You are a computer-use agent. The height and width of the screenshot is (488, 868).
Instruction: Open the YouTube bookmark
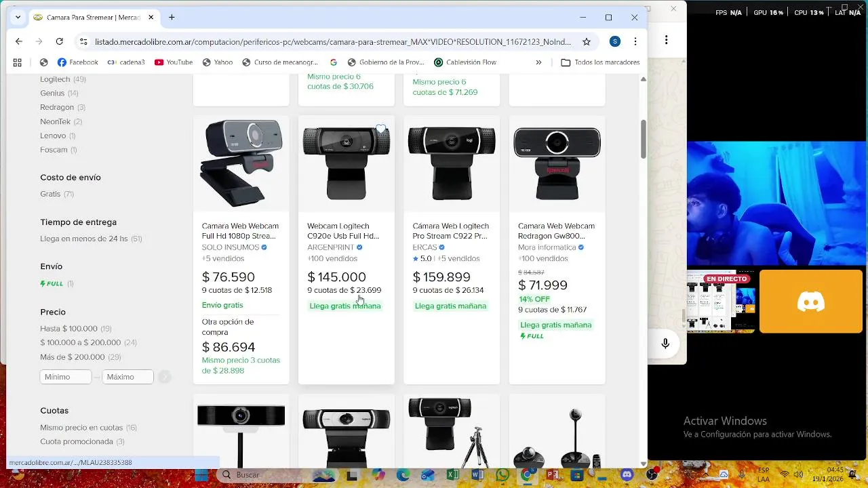pyautogui.click(x=174, y=62)
